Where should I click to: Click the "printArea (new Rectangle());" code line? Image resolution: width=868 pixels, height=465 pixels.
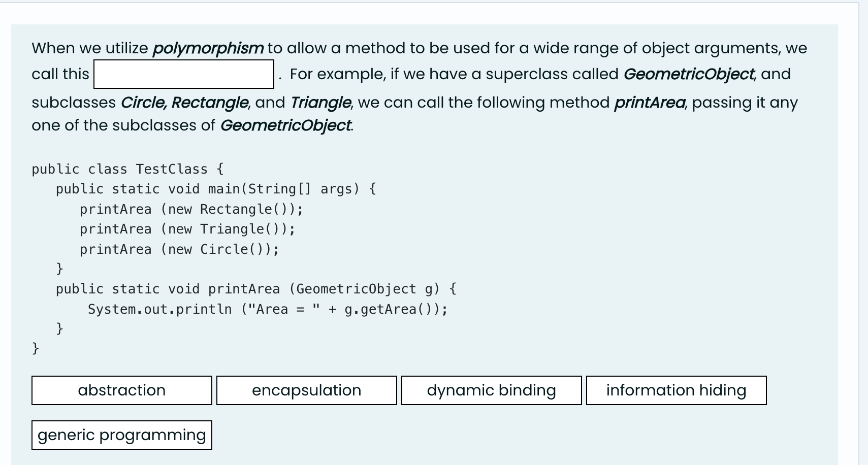191,209
